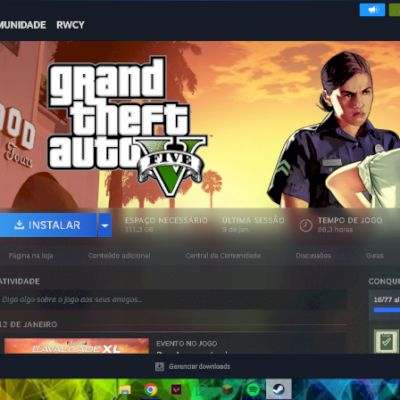400x400 pixels.
Task: Click the activity input field
Action: coord(173,299)
